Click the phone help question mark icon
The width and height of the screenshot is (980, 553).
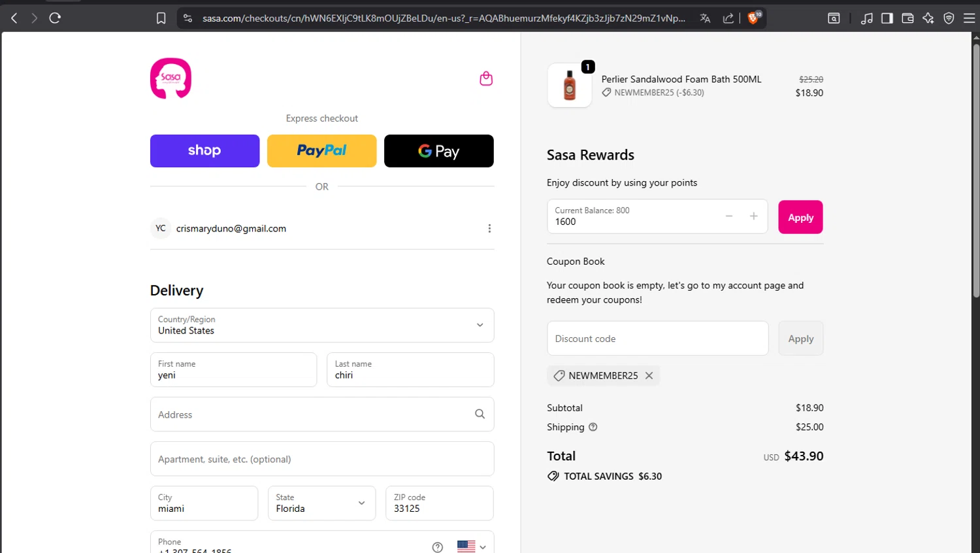(x=438, y=547)
